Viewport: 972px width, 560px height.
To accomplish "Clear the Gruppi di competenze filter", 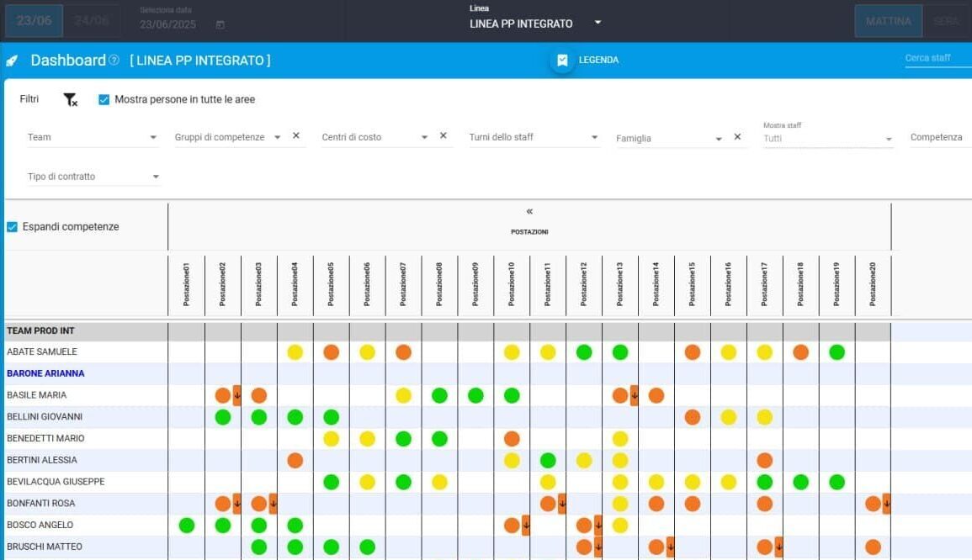I will click(296, 135).
